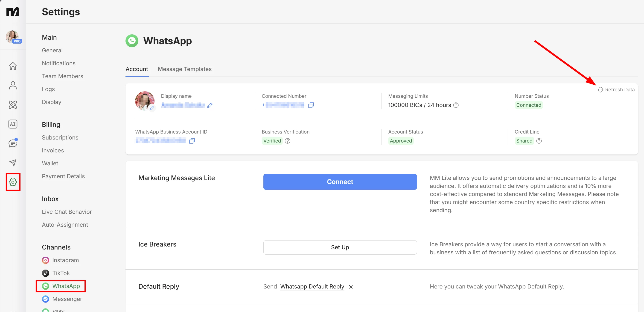Click Credit Line help icon
Viewport: 644px width, 312px height.
pos(539,141)
